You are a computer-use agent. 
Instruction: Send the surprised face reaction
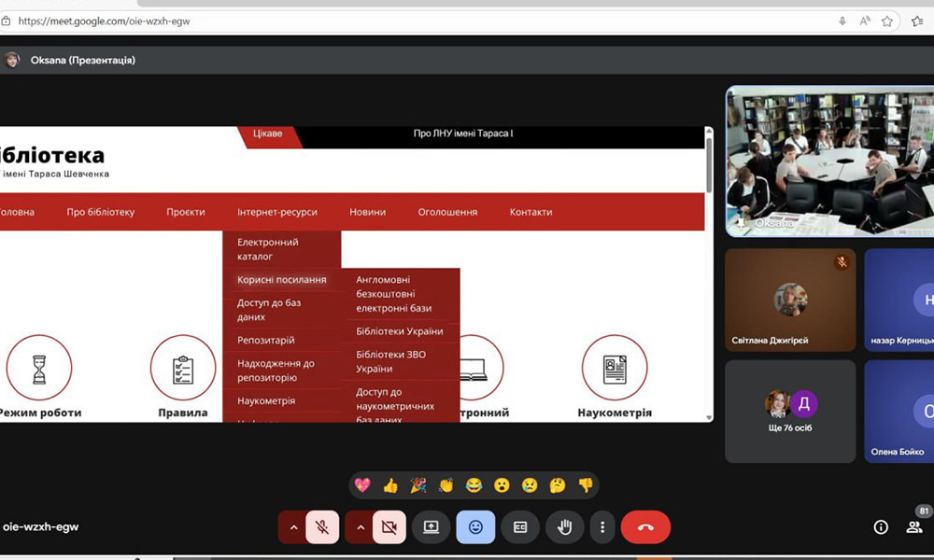point(502,485)
